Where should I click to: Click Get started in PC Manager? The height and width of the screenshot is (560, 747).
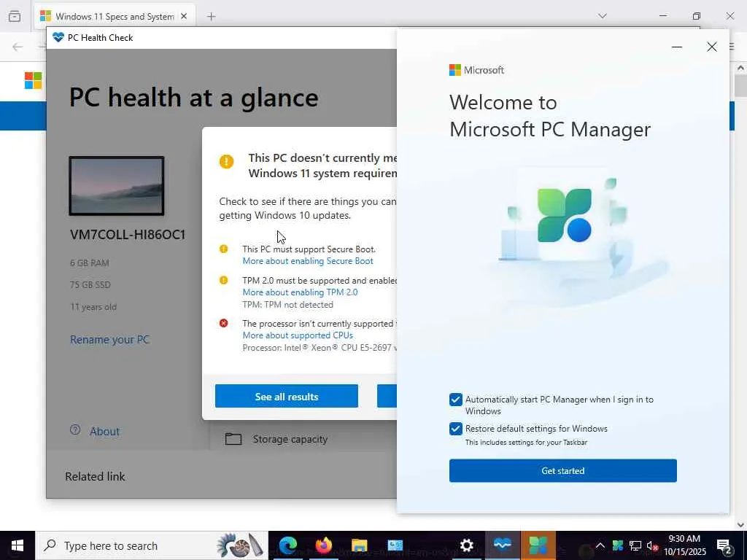click(562, 470)
